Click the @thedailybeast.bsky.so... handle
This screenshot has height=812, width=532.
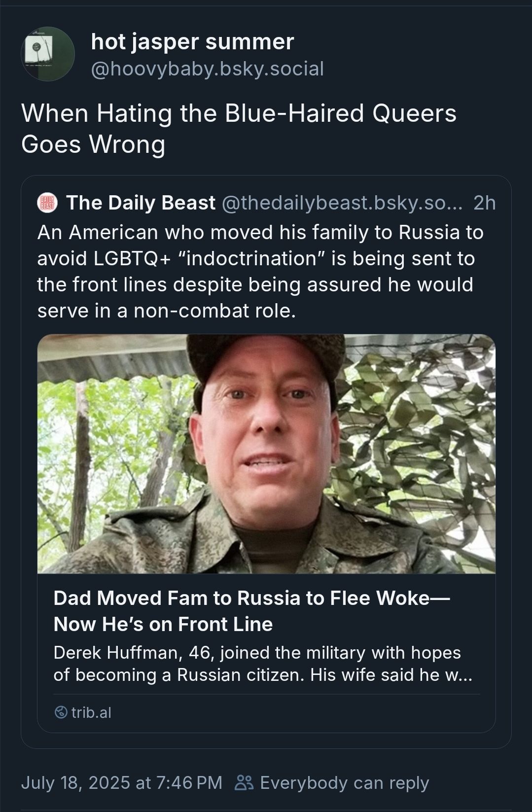pyautogui.click(x=343, y=203)
